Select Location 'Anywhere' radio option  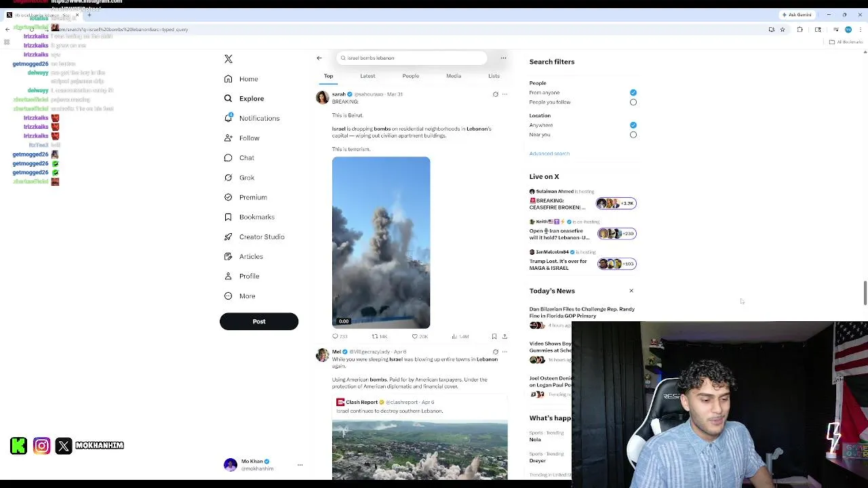pos(633,125)
